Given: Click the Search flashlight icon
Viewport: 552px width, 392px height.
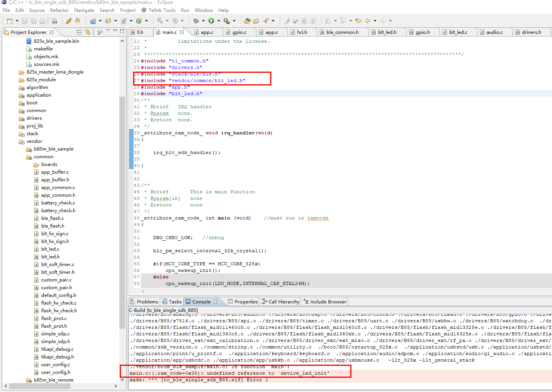Looking at the screenshot, I should pos(266,21).
